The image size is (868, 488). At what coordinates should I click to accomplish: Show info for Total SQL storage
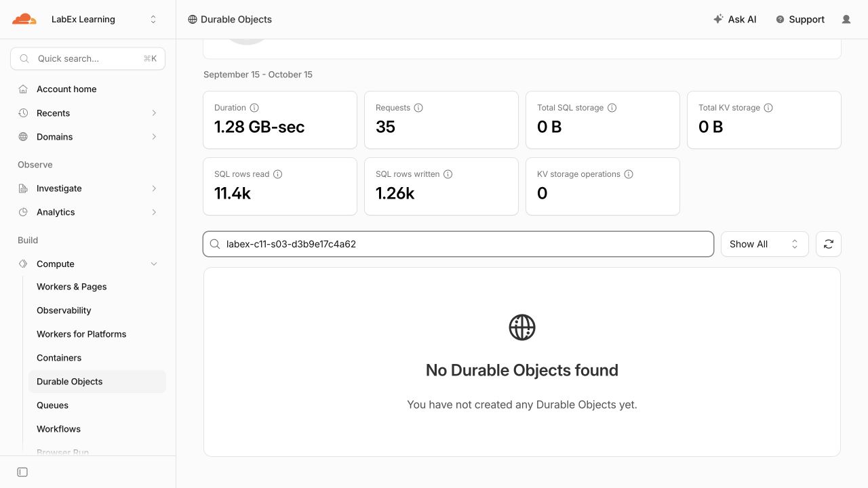click(x=612, y=108)
